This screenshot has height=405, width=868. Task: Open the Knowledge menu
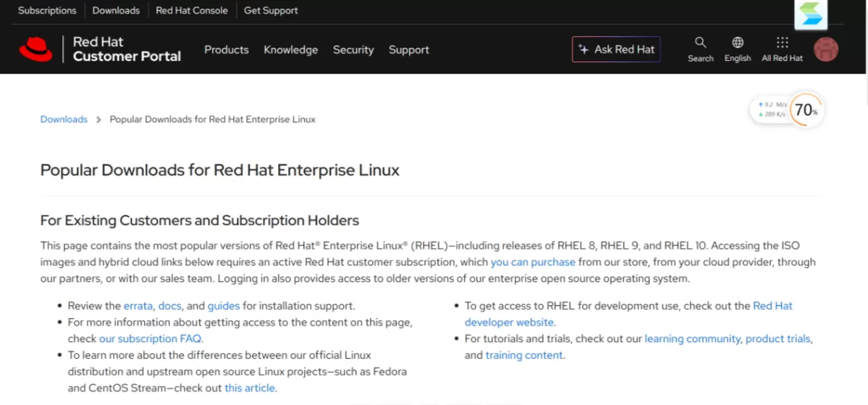[x=290, y=50]
